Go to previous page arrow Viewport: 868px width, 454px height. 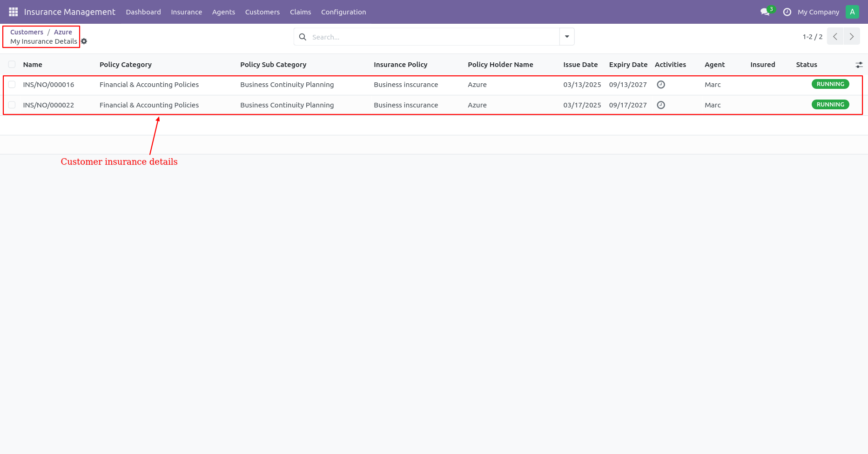pyautogui.click(x=835, y=37)
